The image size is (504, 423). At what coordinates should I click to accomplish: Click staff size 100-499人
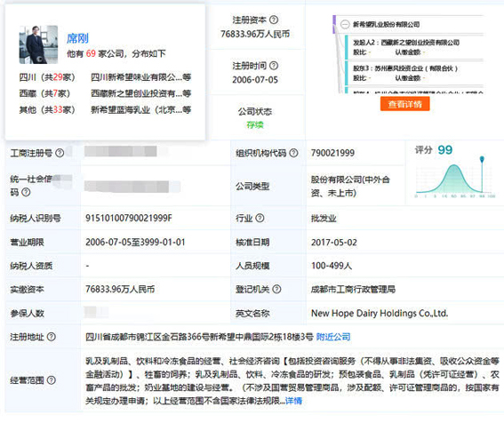pyautogui.click(x=332, y=266)
